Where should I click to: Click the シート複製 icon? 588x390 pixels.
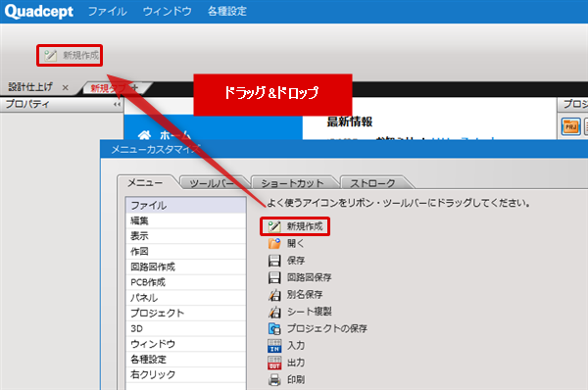tap(274, 312)
